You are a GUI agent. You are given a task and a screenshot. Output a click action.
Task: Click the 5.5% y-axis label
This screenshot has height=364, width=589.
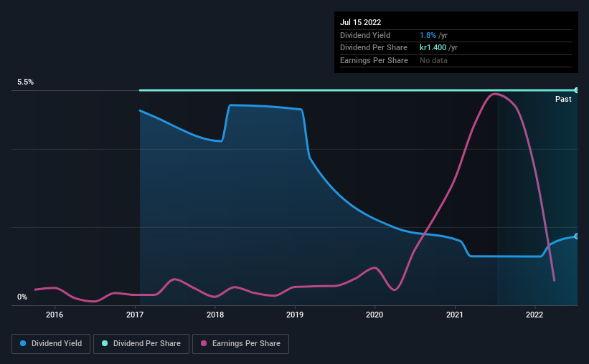click(x=26, y=82)
